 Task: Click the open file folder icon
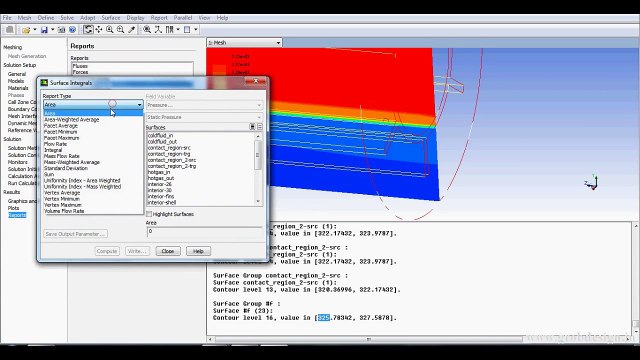click(x=26, y=30)
